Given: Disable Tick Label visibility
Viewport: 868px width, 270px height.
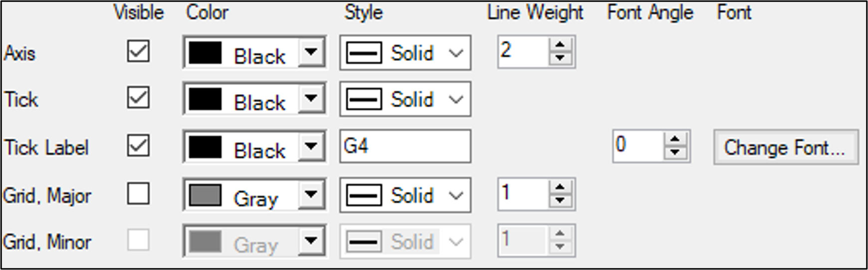Looking at the screenshot, I should (138, 146).
